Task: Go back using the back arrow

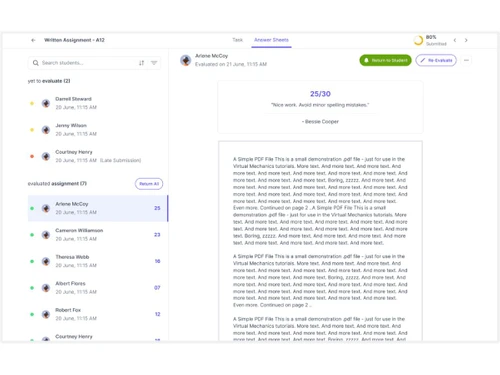Action: [x=33, y=40]
